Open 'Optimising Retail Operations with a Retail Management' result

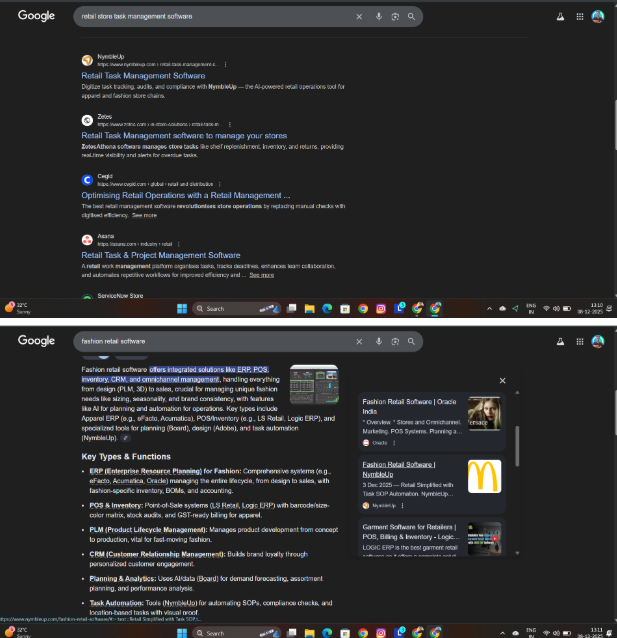point(186,195)
